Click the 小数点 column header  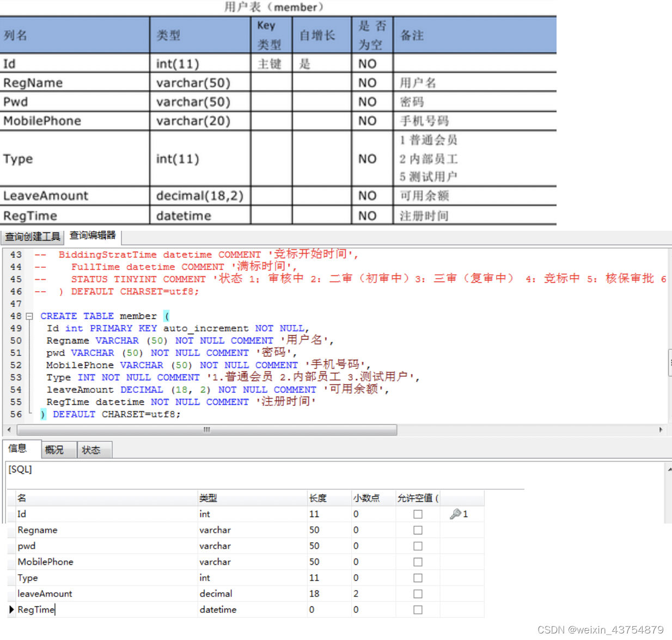pyautogui.click(x=373, y=498)
